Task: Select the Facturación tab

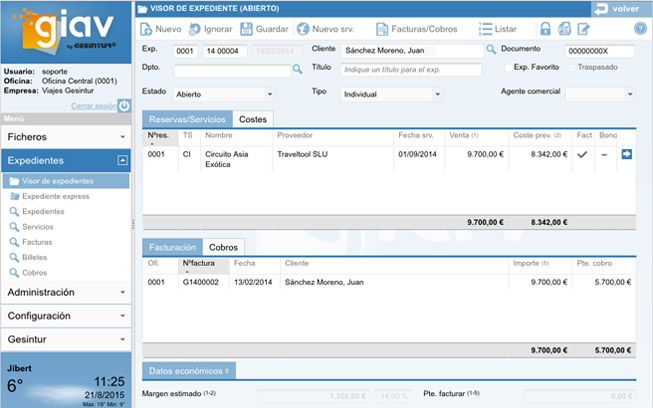Action: pos(172,247)
